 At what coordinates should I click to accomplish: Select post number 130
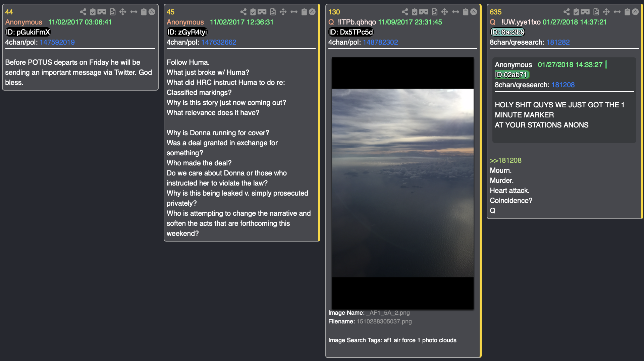tap(334, 12)
